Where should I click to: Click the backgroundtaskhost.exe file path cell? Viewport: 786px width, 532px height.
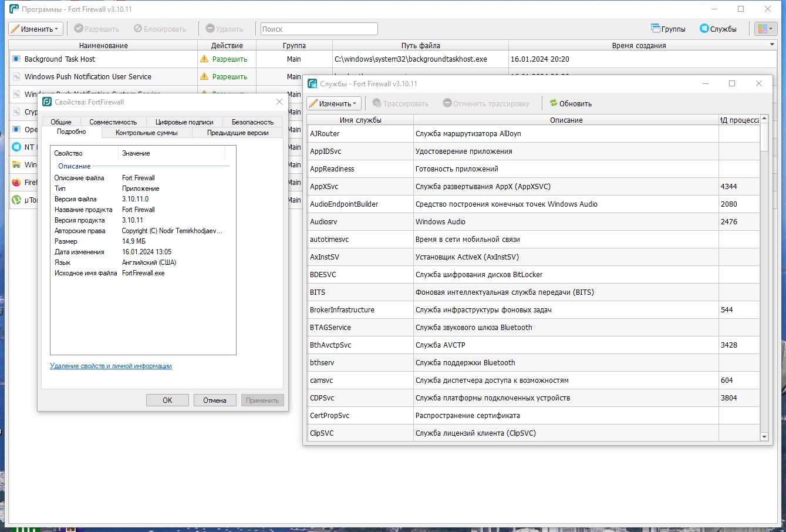tap(420, 59)
